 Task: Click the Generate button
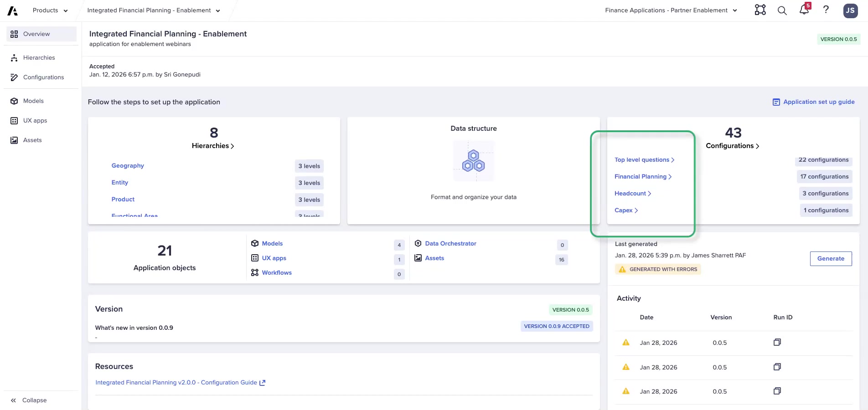(831, 258)
